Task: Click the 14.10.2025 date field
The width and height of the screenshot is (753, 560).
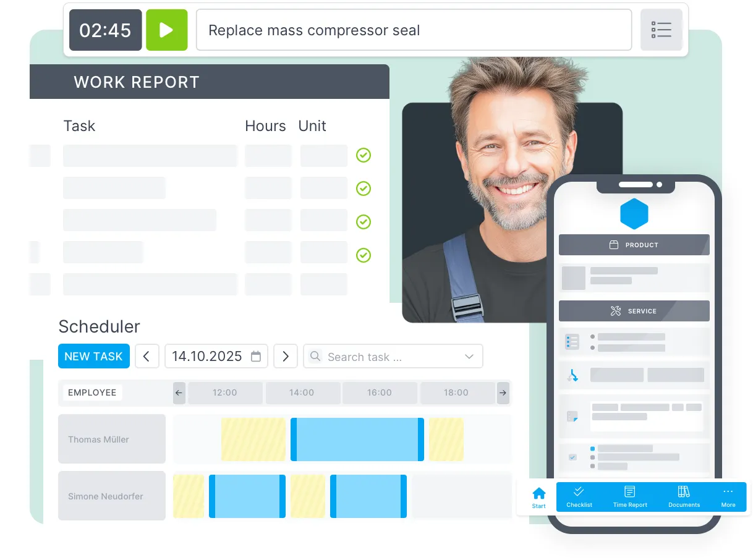Action: (x=216, y=356)
